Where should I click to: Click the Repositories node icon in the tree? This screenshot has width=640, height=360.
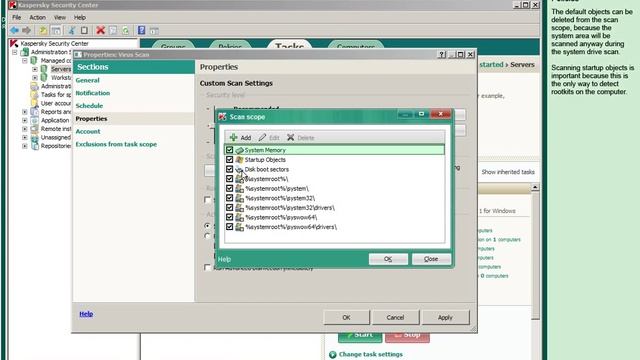35,146
